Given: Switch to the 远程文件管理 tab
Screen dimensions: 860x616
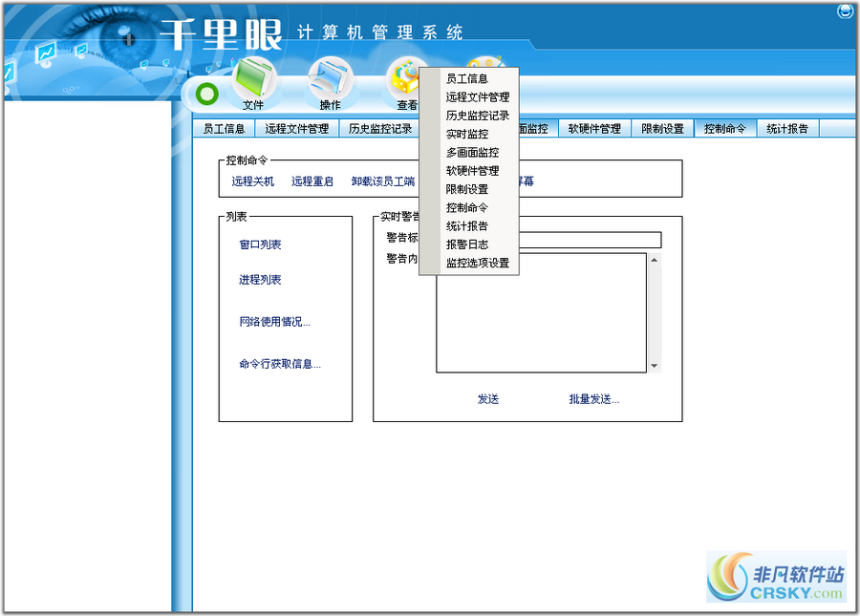Looking at the screenshot, I should (297, 129).
